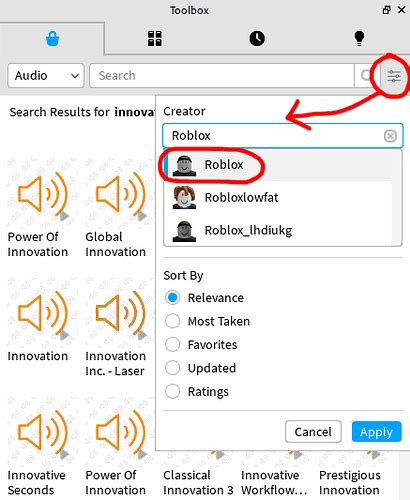Preview the Global Innovation audio with play arrow
Screen dimensions: 410x500
[x=142, y=216]
